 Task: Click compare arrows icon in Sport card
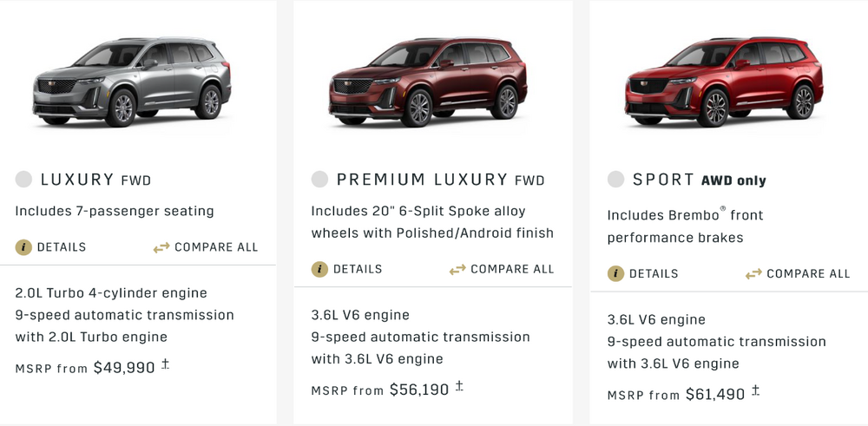753,273
